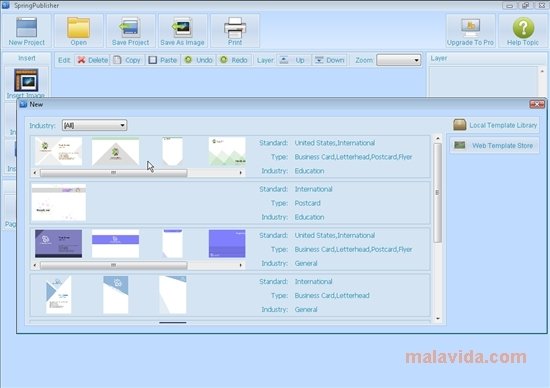This screenshot has width=550, height=388.
Task: Click the template list vertical scrollbar down arrow
Action: click(x=438, y=318)
